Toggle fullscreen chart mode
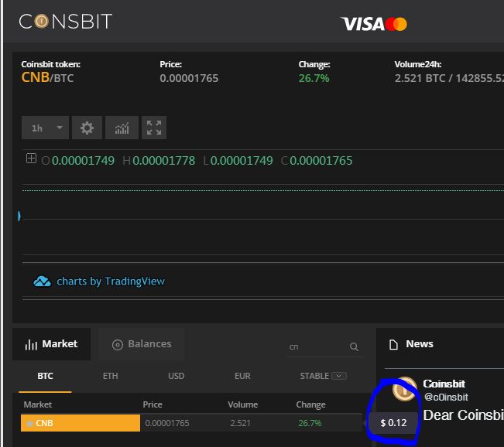Screen dimensions: 504x447 (154, 128)
